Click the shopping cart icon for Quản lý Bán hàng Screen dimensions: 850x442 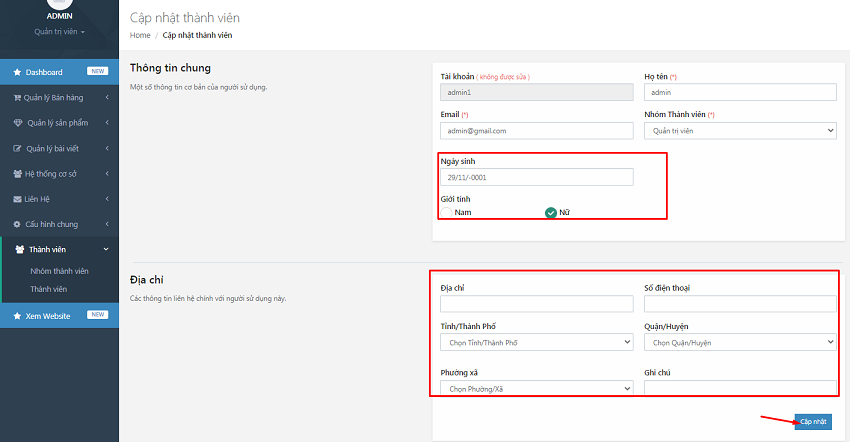(17, 98)
